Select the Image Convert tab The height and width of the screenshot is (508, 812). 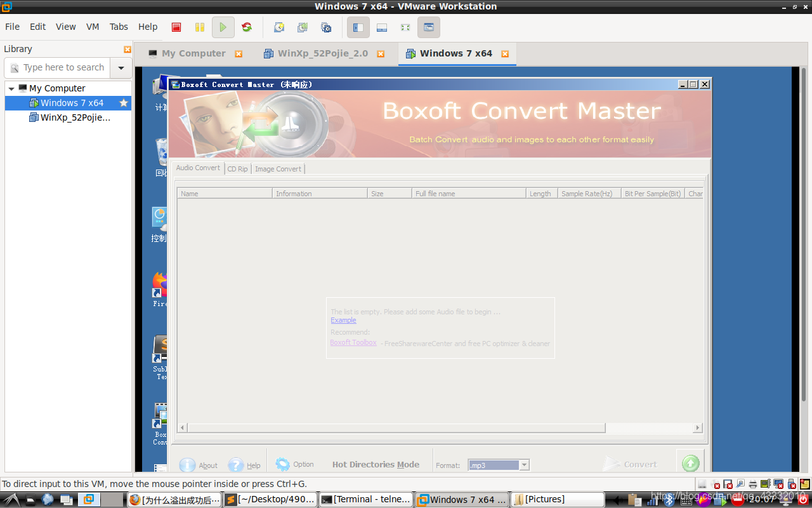click(x=278, y=169)
